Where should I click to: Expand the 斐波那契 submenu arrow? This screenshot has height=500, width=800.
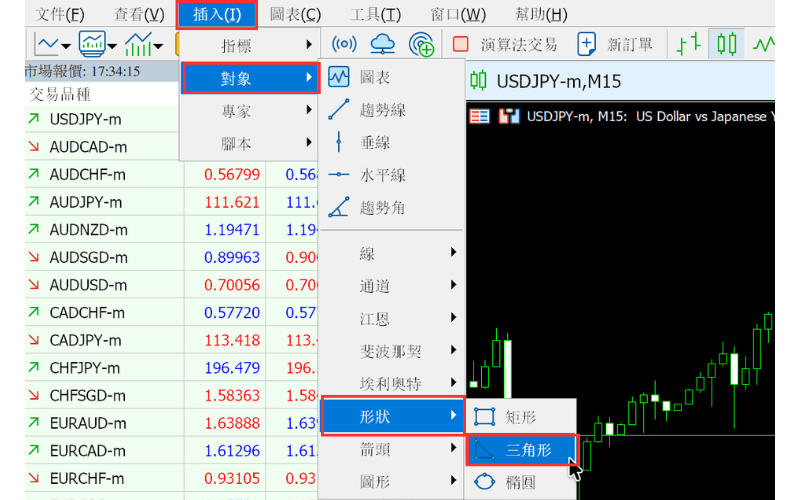[453, 350]
